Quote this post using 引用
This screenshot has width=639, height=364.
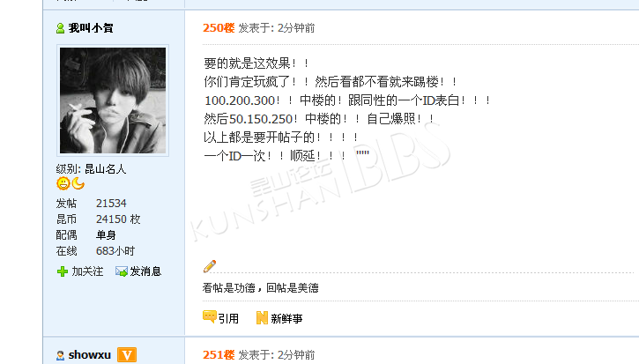click(228, 318)
